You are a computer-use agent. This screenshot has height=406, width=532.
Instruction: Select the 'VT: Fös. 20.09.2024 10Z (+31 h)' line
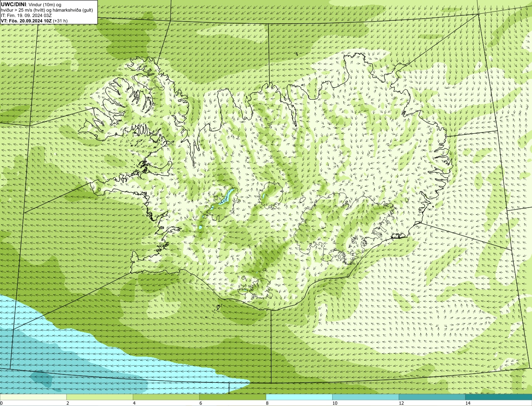[x=34, y=21]
